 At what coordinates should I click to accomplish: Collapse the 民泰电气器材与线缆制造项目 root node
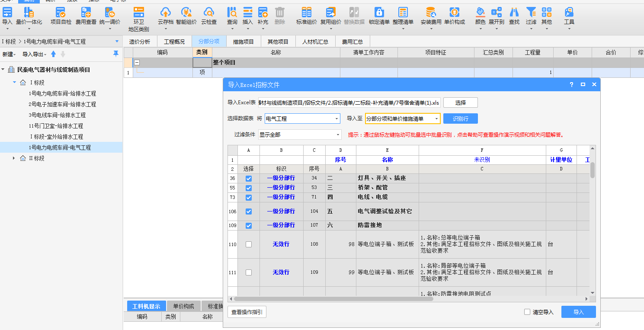[x=3, y=70]
